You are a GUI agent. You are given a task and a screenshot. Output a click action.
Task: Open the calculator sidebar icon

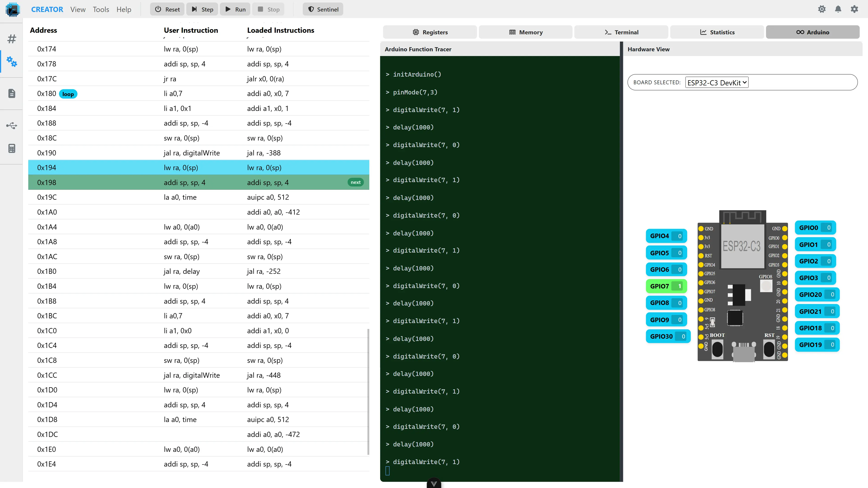click(12, 148)
